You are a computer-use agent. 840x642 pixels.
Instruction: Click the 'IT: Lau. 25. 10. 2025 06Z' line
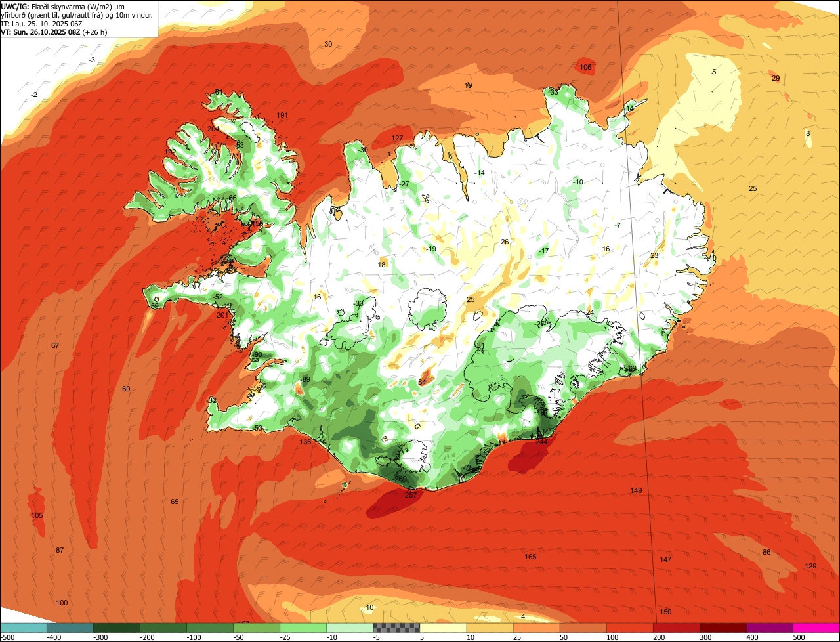click(x=41, y=23)
